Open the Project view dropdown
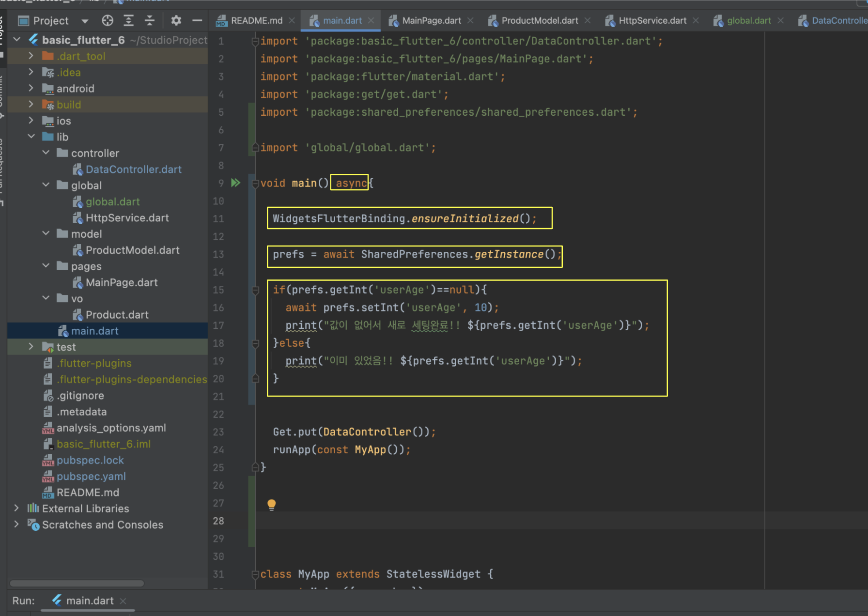 pos(85,21)
